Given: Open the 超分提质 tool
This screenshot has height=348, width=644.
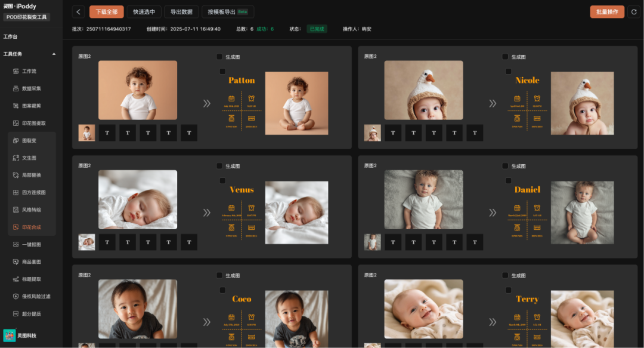Looking at the screenshot, I should click(x=32, y=313).
